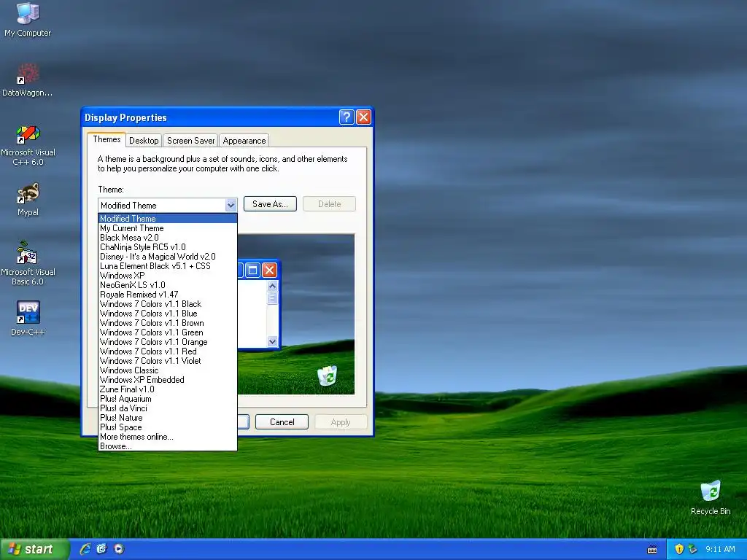Choose Zune Final v1.0 theme
747x560 pixels.
[x=168, y=389]
